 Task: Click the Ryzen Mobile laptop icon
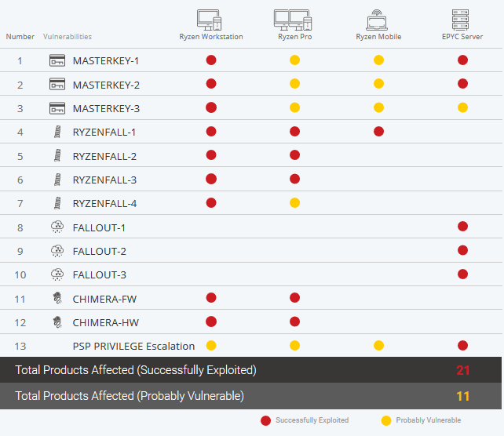[x=377, y=20]
